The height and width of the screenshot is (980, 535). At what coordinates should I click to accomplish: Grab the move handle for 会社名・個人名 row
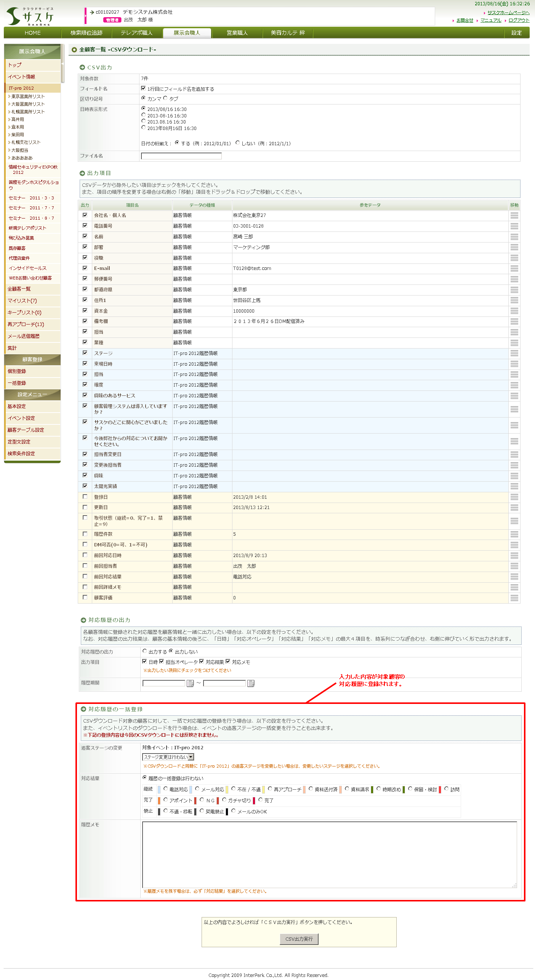click(x=514, y=215)
